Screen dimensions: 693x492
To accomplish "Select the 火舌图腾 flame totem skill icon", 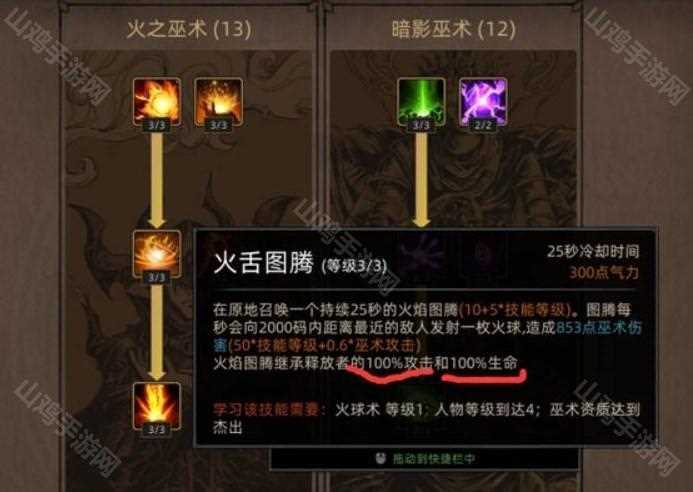I will (157, 254).
